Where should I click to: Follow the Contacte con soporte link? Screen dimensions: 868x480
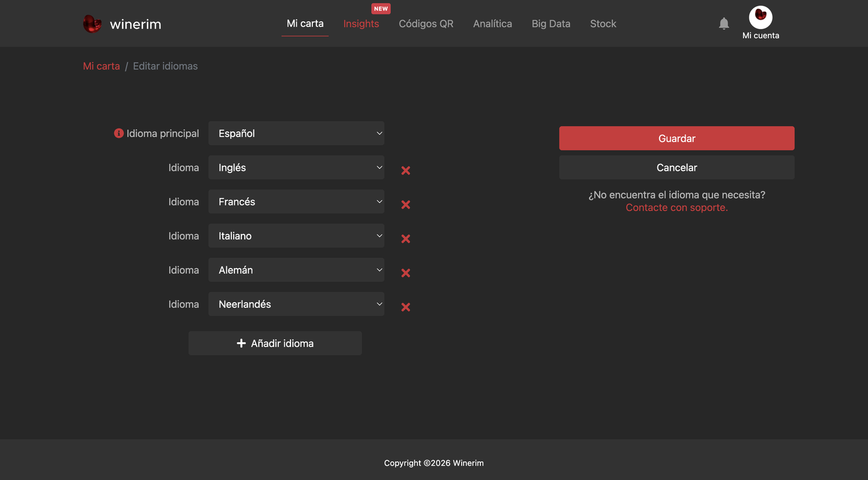click(676, 207)
